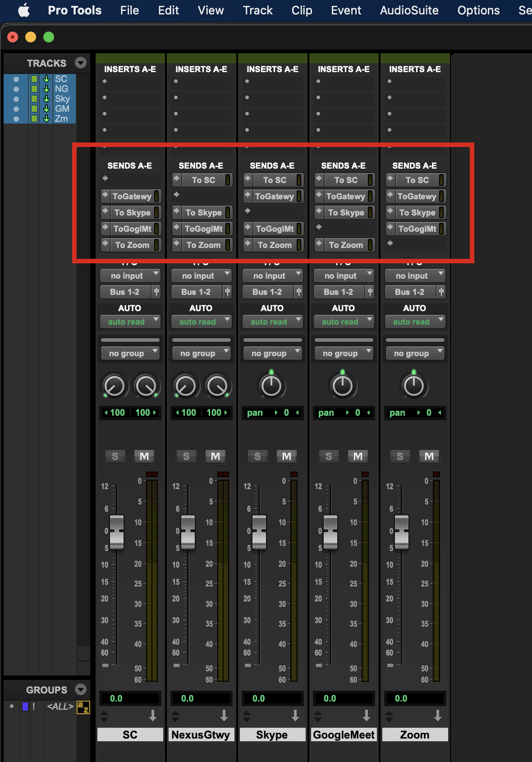Click down arrow below Zoom fader
The width and height of the screenshot is (532, 762).
pos(437,716)
